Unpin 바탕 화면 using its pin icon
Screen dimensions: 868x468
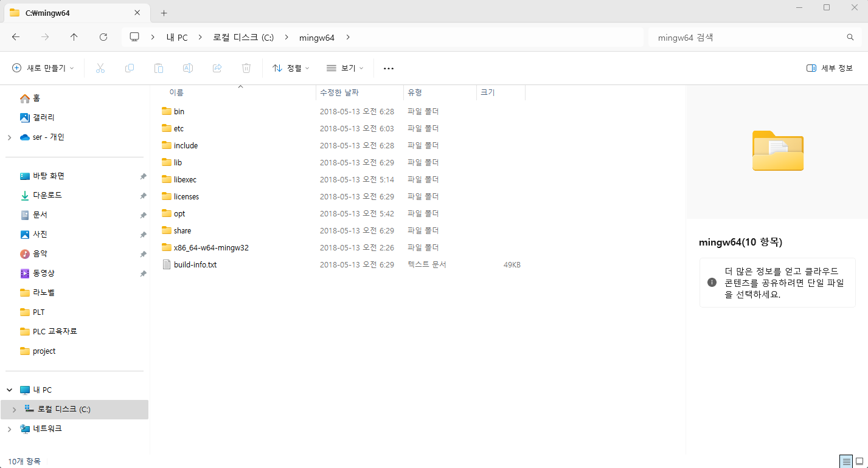pos(143,176)
